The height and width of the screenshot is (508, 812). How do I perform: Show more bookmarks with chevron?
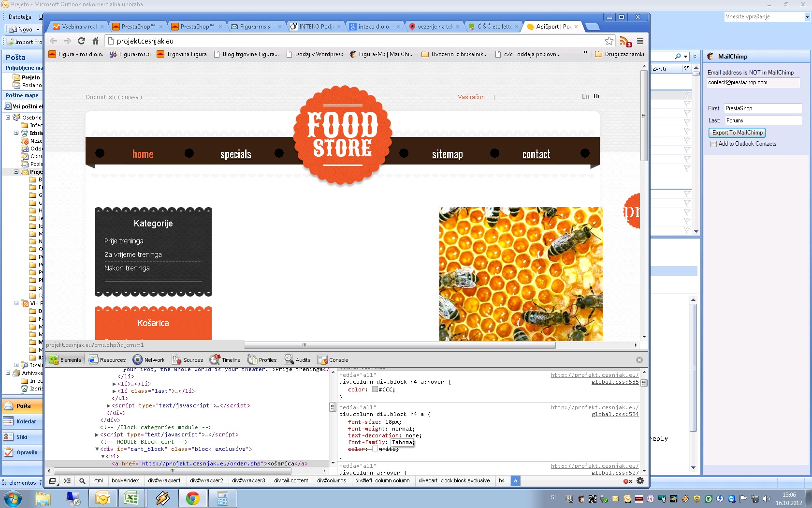(x=585, y=53)
